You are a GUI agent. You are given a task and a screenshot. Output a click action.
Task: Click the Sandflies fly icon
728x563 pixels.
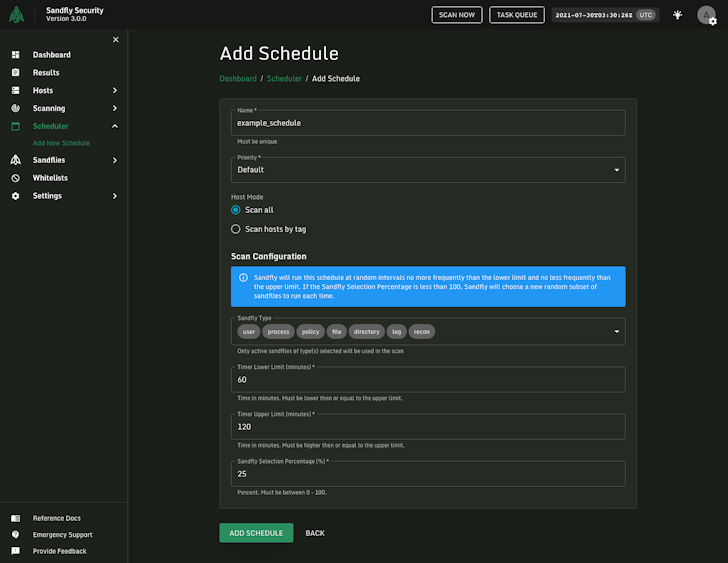click(x=15, y=160)
